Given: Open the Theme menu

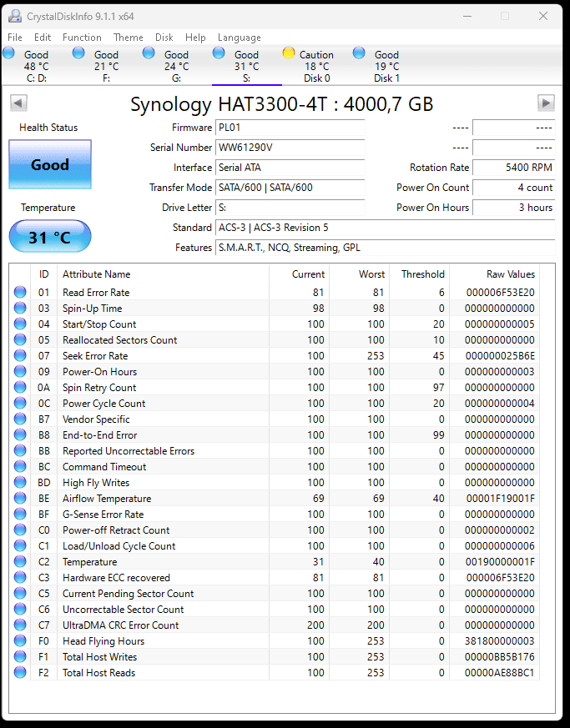Looking at the screenshot, I should click(x=129, y=38).
